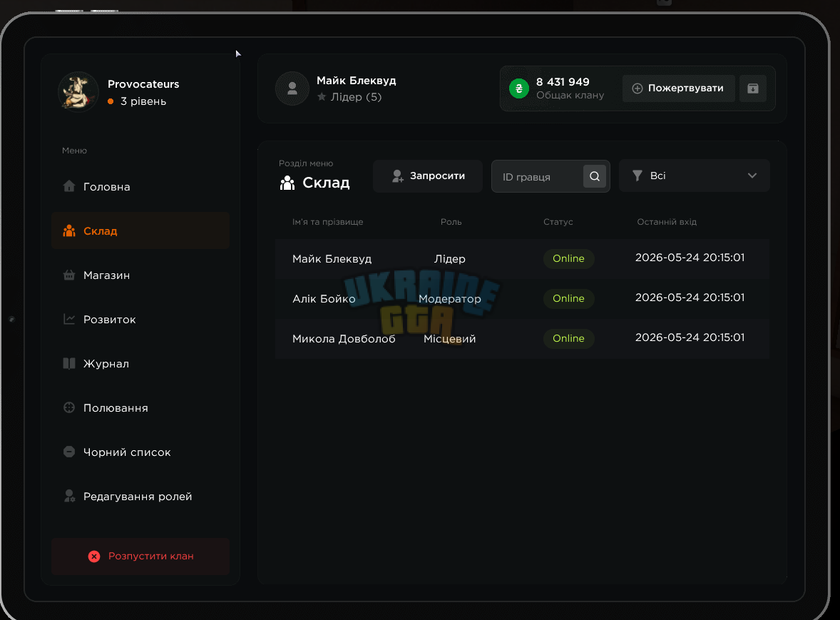The image size is (840, 620).
Task: Click the Лідер (5) rank label
Action: (x=356, y=97)
